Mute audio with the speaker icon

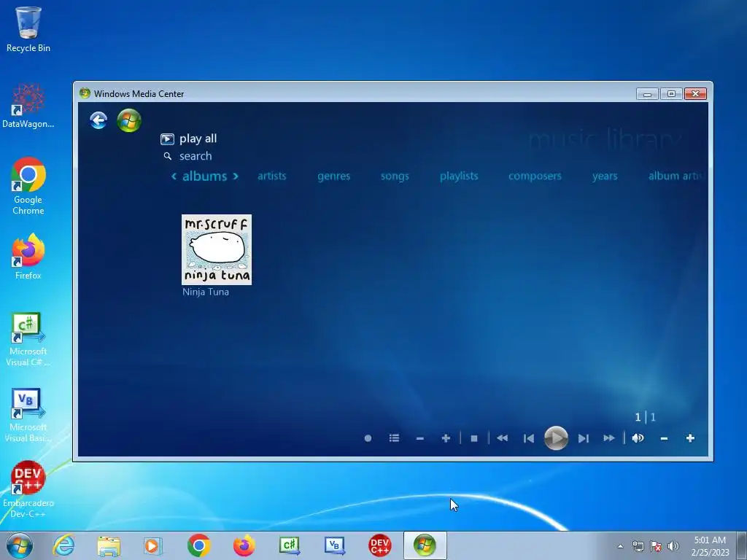point(638,438)
